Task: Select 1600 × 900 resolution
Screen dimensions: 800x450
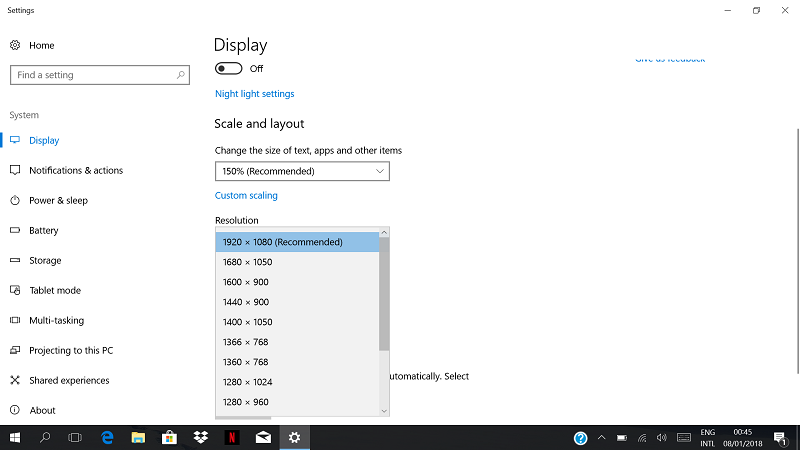Action: pos(297,282)
